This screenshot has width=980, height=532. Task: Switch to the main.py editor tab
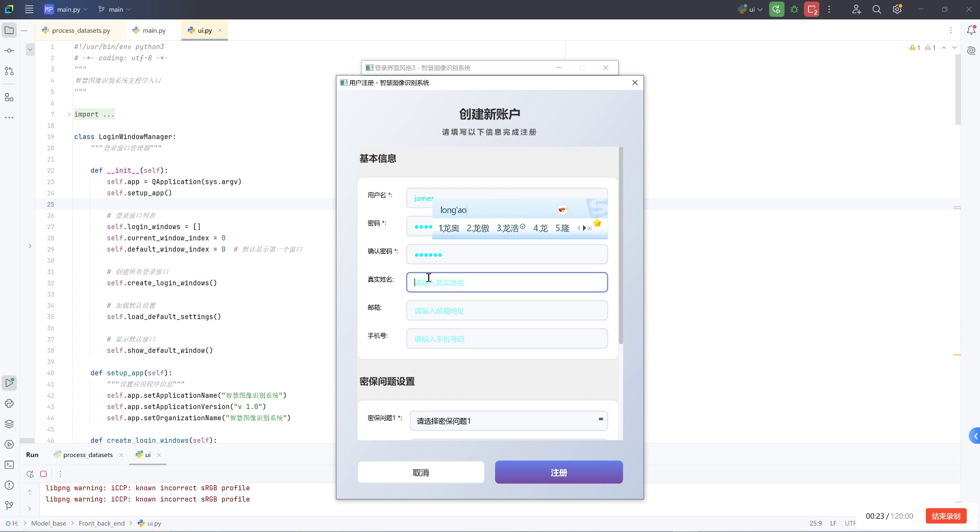[153, 30]
